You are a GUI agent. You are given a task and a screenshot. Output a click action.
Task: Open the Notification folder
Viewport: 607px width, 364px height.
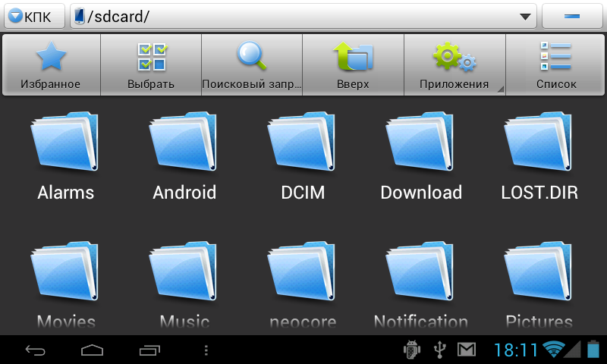coord(421,285)
